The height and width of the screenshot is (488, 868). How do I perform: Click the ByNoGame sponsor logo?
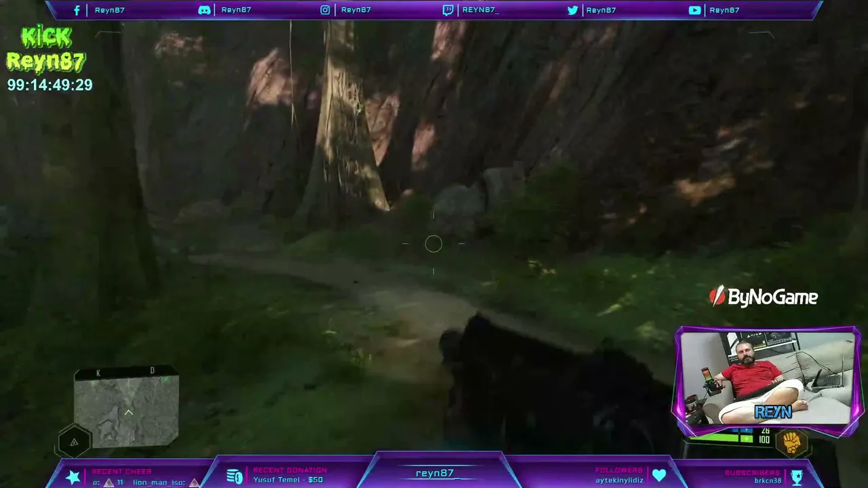pos(764,297)
